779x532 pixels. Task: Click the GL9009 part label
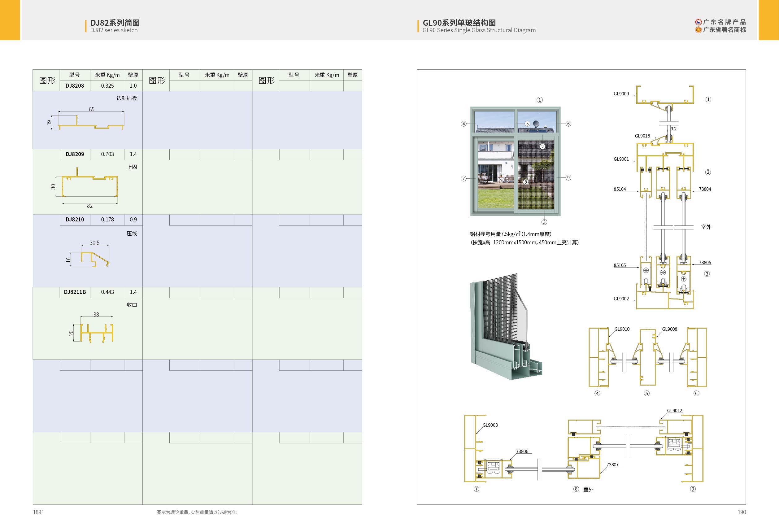(621, 94)
